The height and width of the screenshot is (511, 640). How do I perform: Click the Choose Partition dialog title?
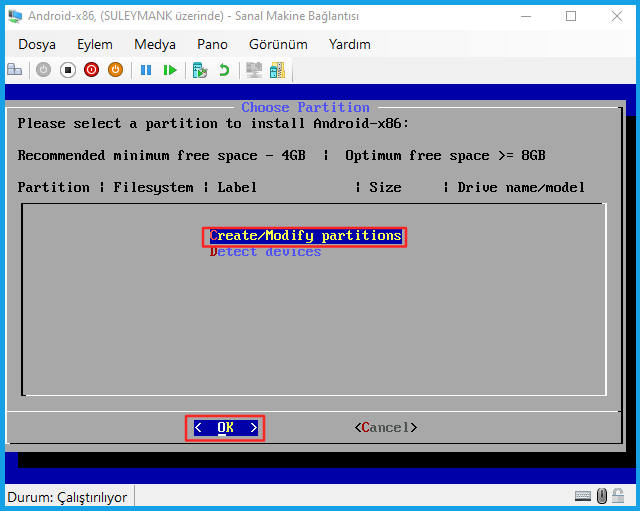(x=305, y=107)
